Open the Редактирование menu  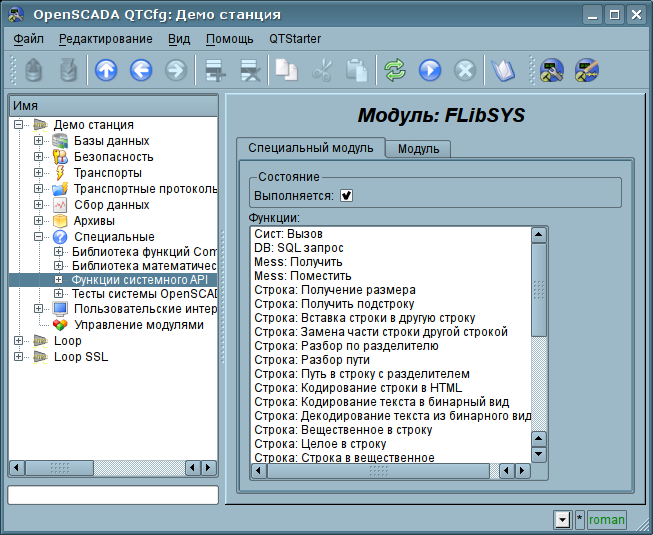[x=105, y=39]
